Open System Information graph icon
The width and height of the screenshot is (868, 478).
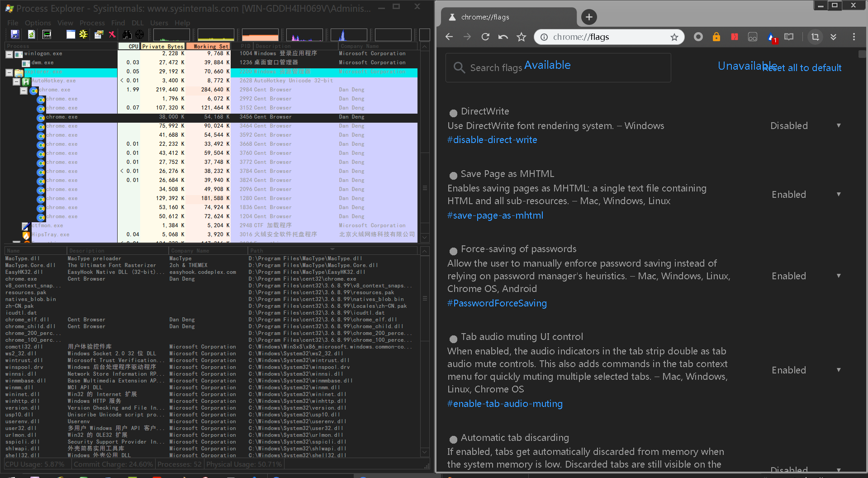click(x=47, y=34)
